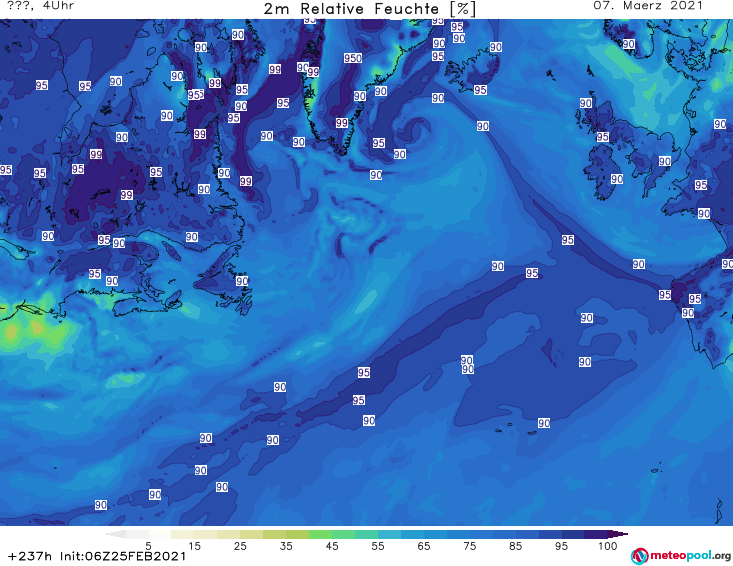Click the '90' contour label over Iceland

(496, 47)
